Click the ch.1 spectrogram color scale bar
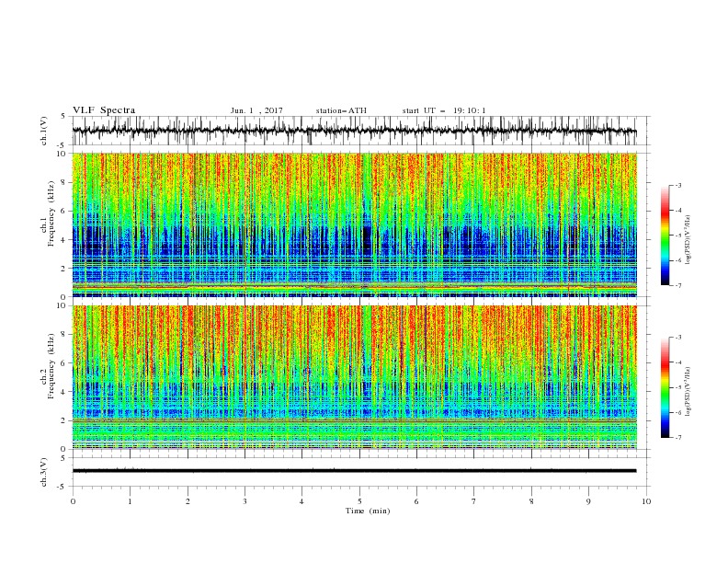This screenshot has height=563, width=728. pyautogui.click(x=665, y=236)
